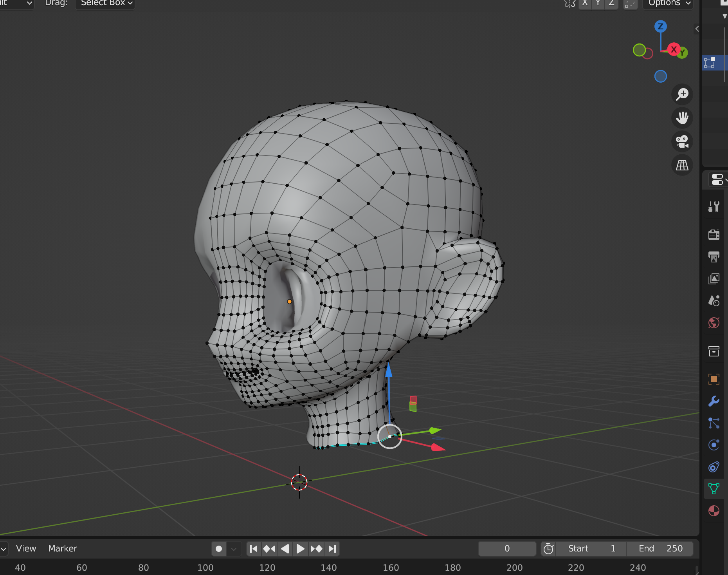This screenshot has width=728, height=575.
Task: Click the negative Z blue circle on gizmo
Action: coord(661,76)
